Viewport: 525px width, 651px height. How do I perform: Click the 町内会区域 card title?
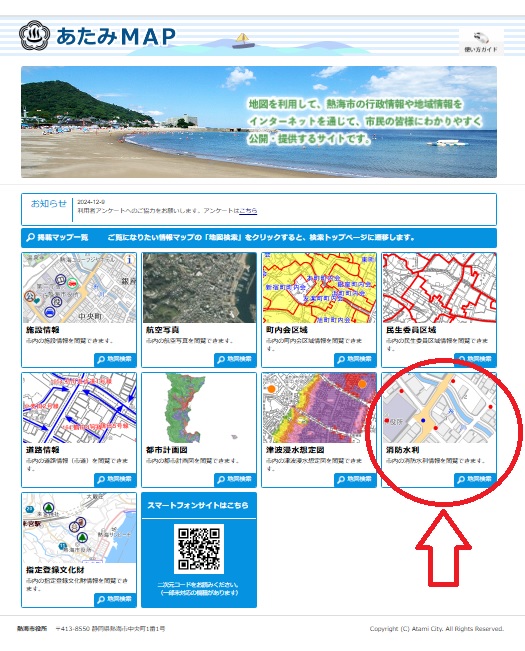coord(287,330)
